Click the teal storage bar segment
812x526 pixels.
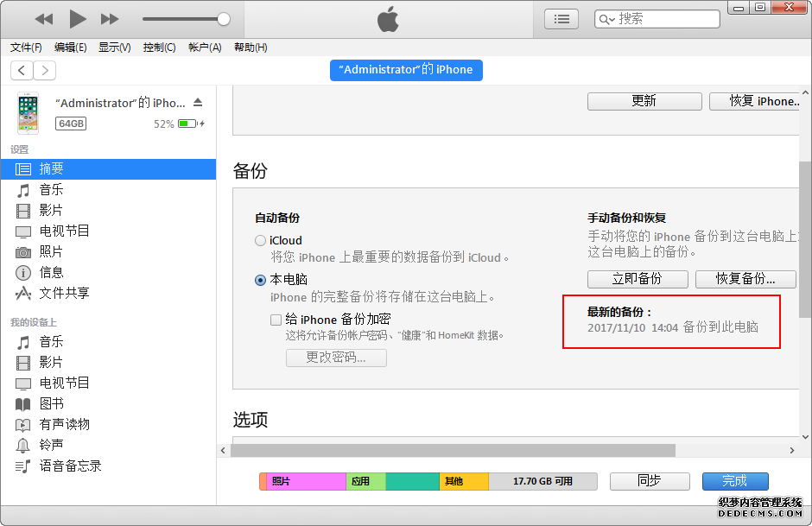(x=413, y=481)
